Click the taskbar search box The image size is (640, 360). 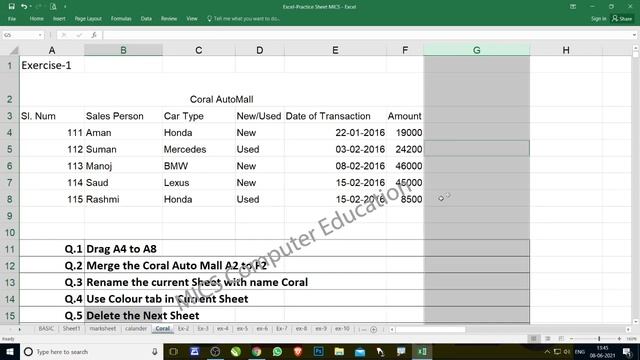click(91, 351)
